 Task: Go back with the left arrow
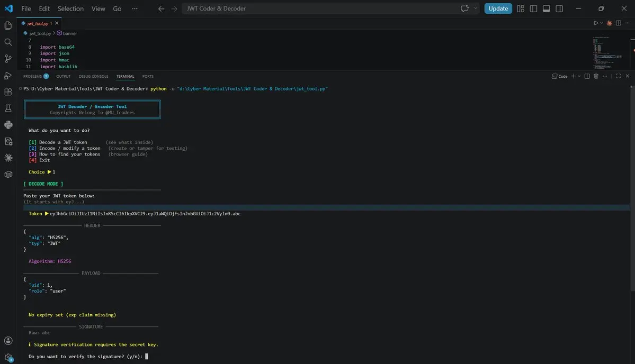(x=161, y=8)
